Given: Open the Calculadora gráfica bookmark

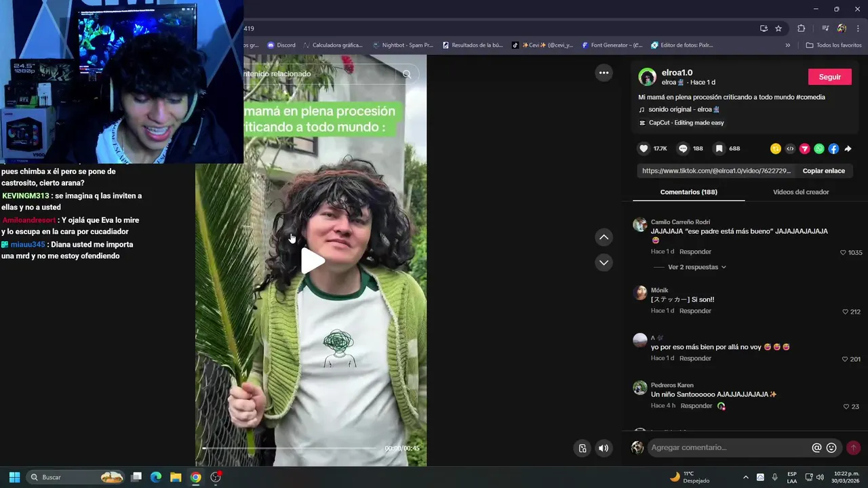Looking at the screenshot, I should (333, 45).
